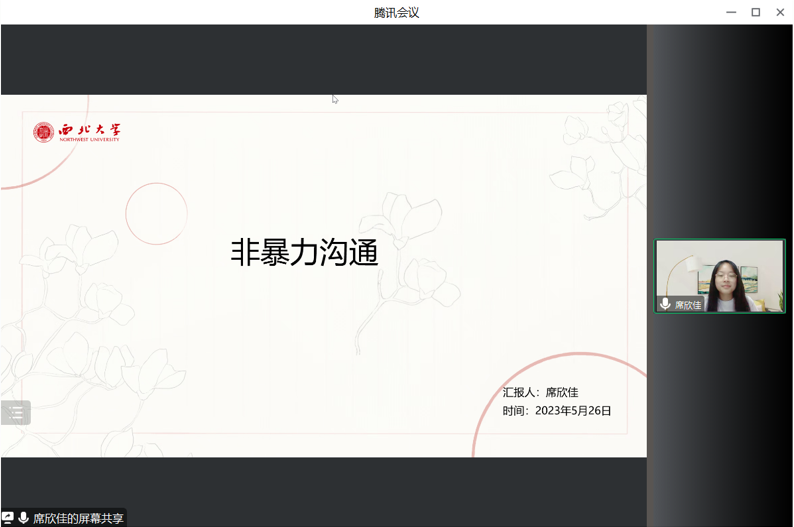Click the microphone icon beside the screen share label
The height and width of the screenshot is (527, 794).
point(23,518)
